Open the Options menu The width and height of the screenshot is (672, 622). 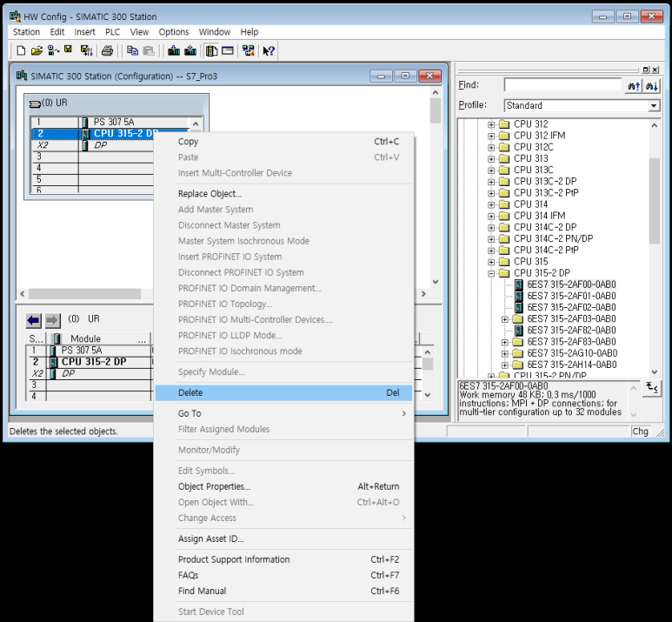[x=174, y=32]
